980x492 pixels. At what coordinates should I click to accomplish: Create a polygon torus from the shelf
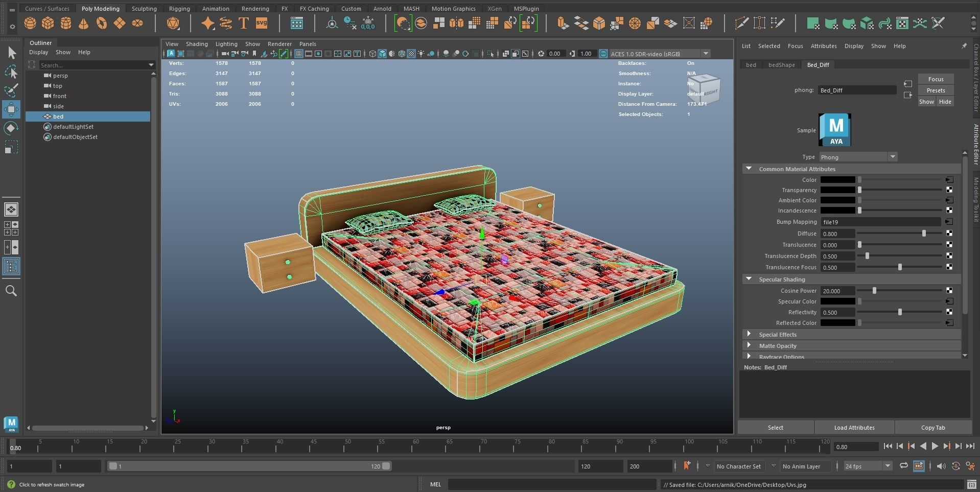click(x=102, y=24)
